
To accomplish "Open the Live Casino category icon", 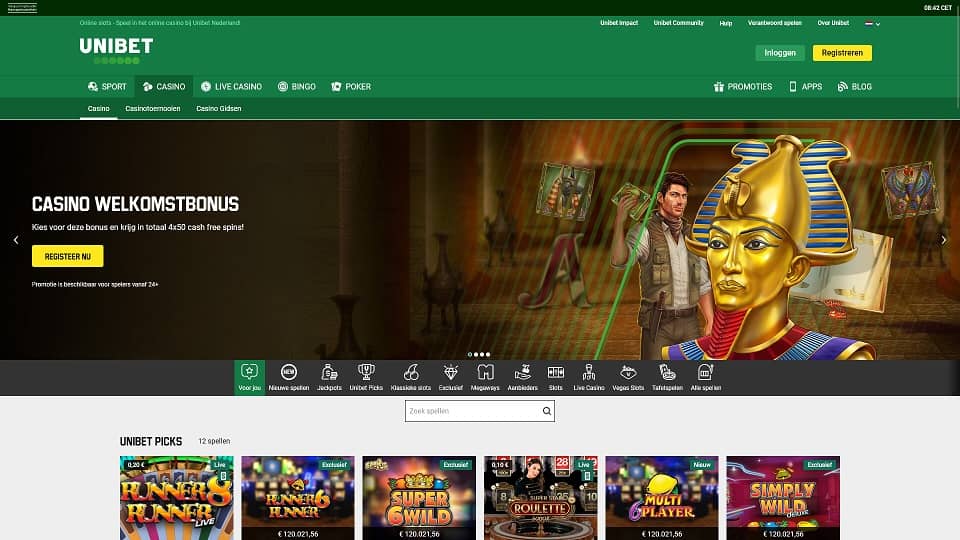I will (588, 372).
